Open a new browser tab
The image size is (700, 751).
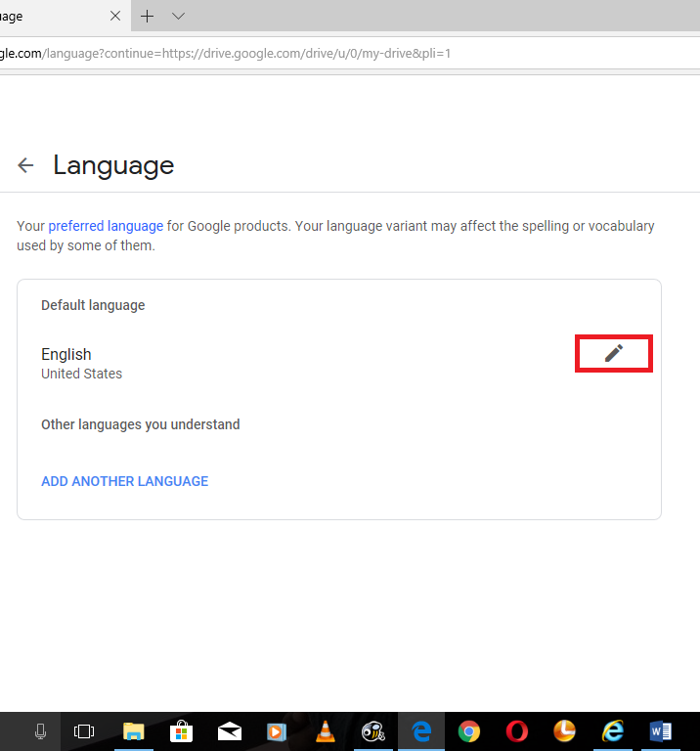click(x=147, y=17)
